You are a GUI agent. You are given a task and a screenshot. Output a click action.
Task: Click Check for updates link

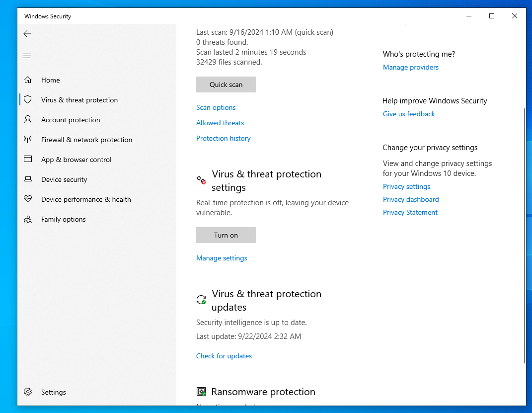coord(224,356)
